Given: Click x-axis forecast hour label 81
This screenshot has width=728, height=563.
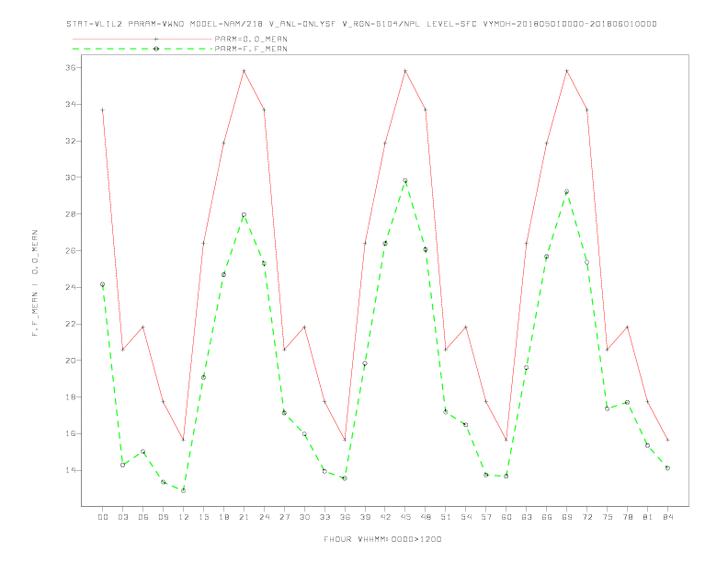Looking at the screenshot, I should click(648, 517).
